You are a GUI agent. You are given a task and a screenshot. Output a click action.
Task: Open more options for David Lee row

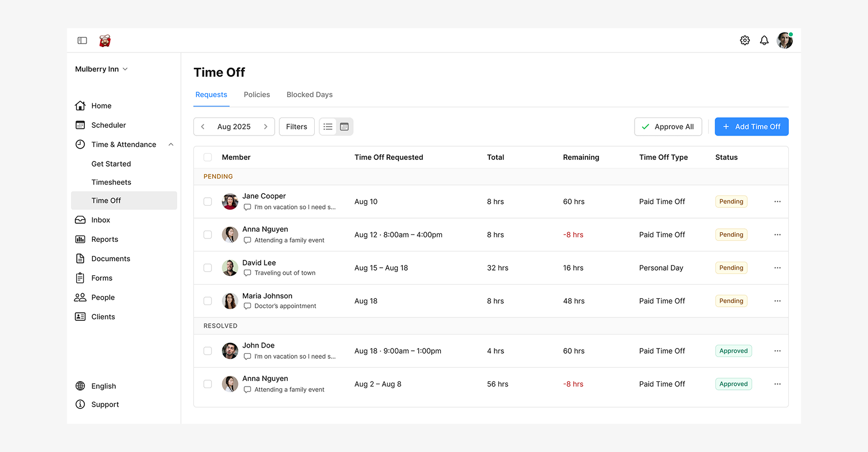(778, 268)
